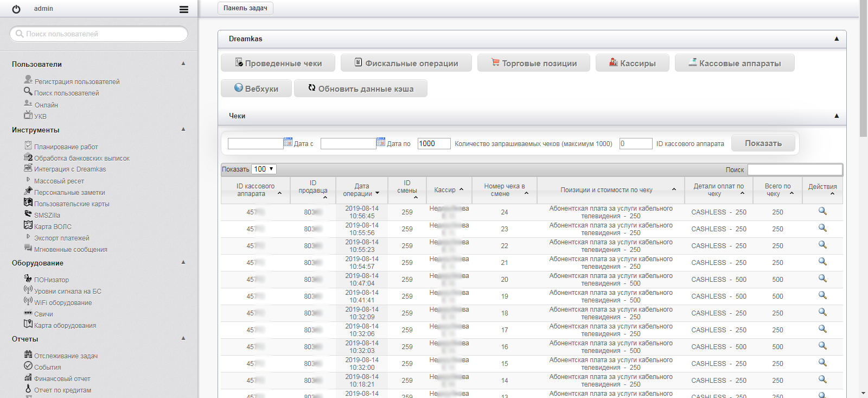Collapse the Dreamkas panel with arrow
The height and width of the screenshot is (398, 868).
tap(836, 39)
